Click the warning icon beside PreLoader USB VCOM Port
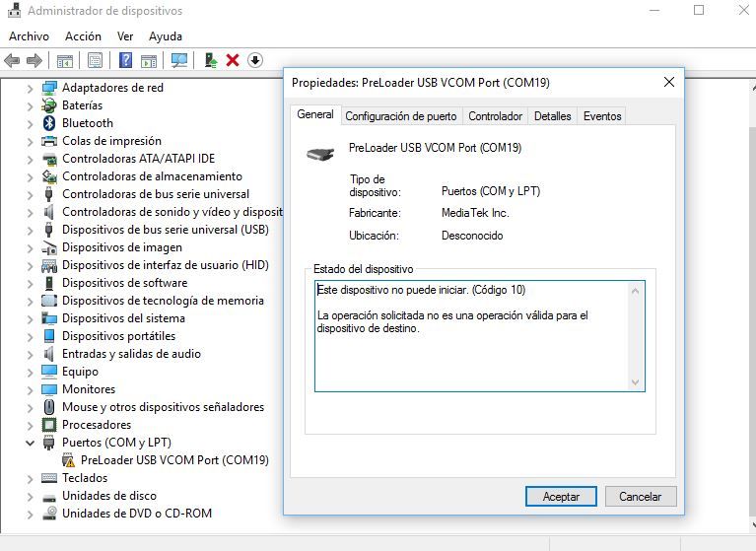The image size is (756, 551). click(68, 460)
